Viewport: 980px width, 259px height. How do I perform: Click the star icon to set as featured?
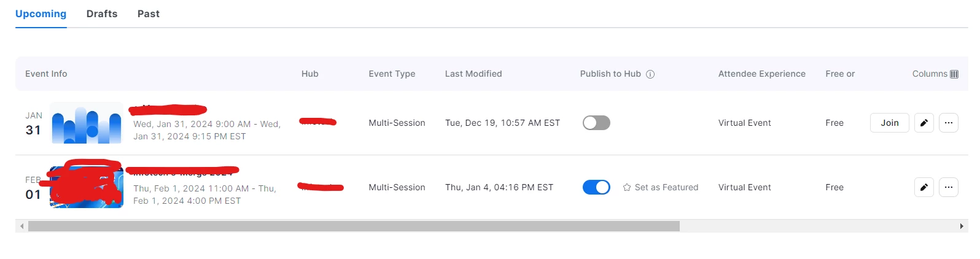coord(627,187)
